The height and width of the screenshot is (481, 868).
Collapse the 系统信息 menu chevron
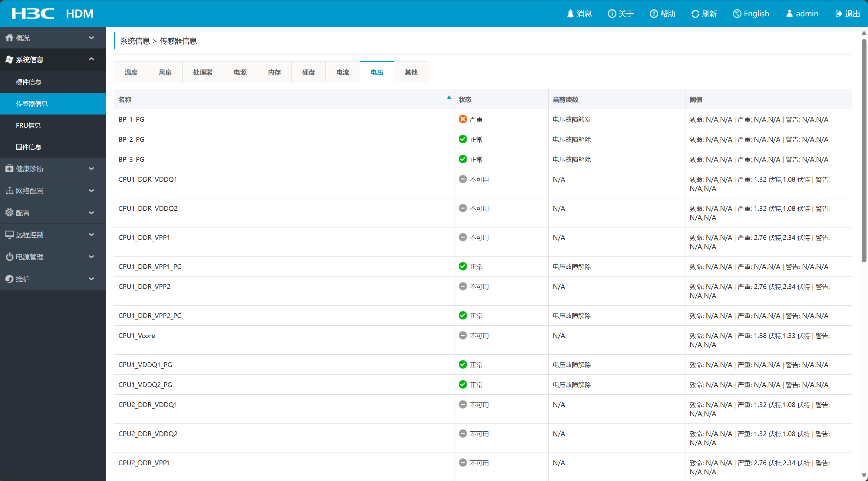click(91, 59)
